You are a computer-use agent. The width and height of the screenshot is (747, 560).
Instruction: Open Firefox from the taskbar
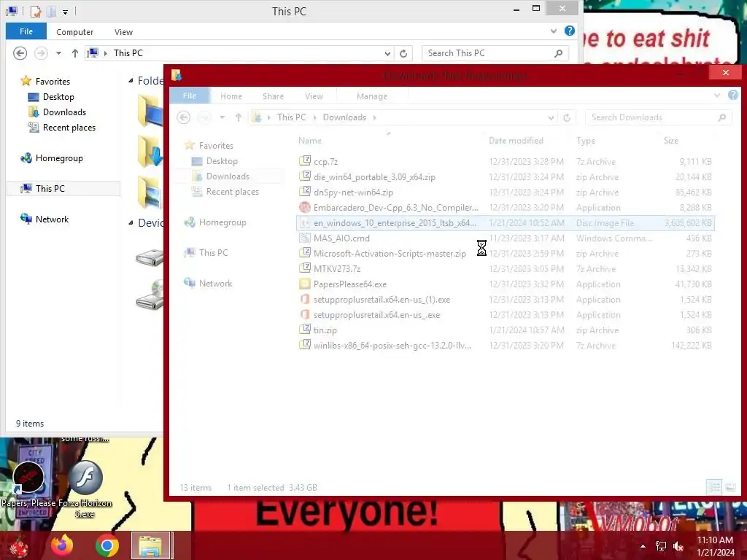(x=62, y=545)
